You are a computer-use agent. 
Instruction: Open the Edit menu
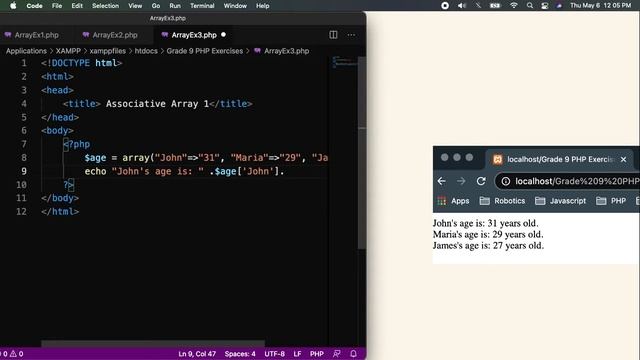point(77,6)
